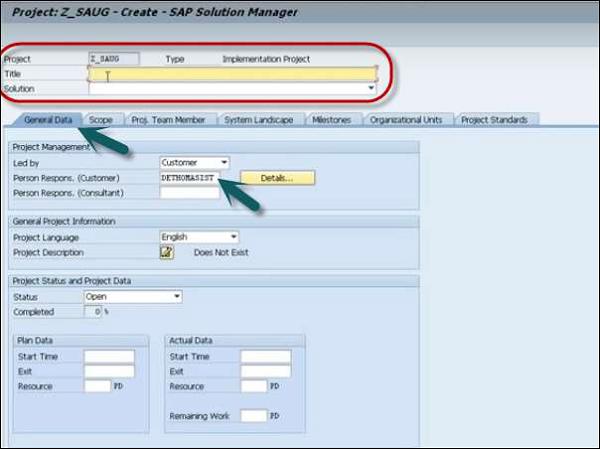The width and height of the screenshot is (600, 449).
Task: Click the Plan Data Start Time field
Action: (109, 356)
